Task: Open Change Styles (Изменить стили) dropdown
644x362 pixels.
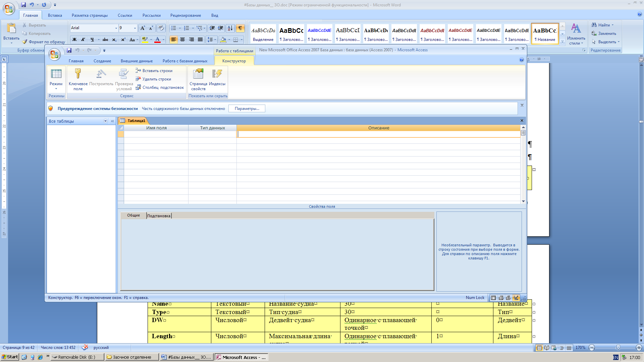Action: pos(576,34)
